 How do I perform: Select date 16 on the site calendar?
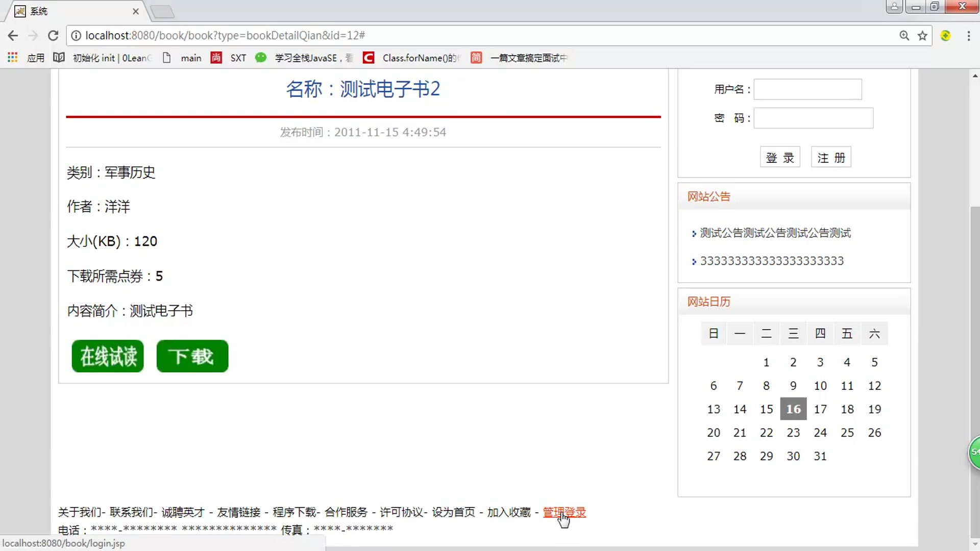pyautogui.click(x=793, y=409)
